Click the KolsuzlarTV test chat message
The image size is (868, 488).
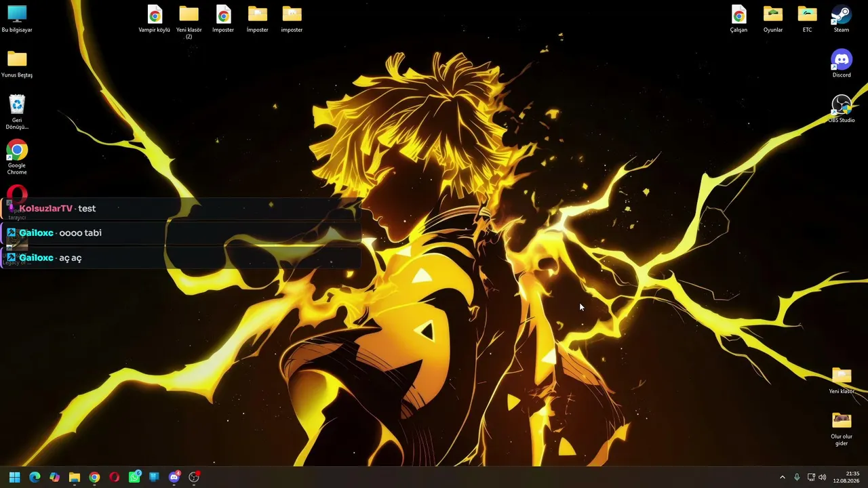click(182, 209)
